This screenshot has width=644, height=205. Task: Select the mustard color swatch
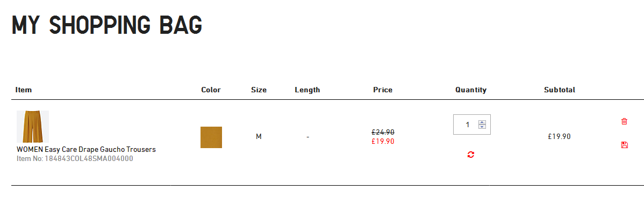211,137
